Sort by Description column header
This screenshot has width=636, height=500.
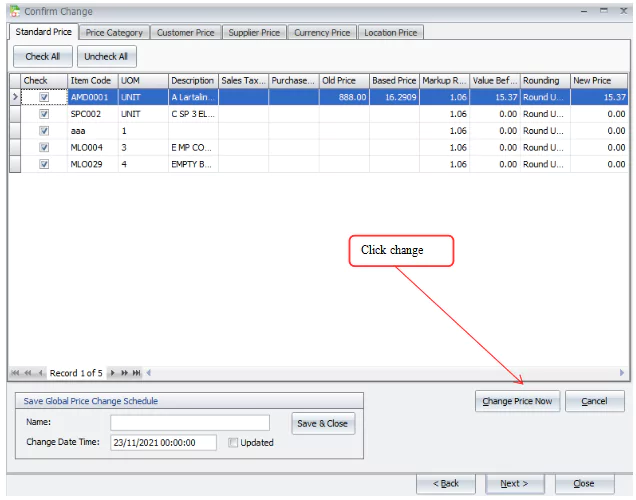193,81
